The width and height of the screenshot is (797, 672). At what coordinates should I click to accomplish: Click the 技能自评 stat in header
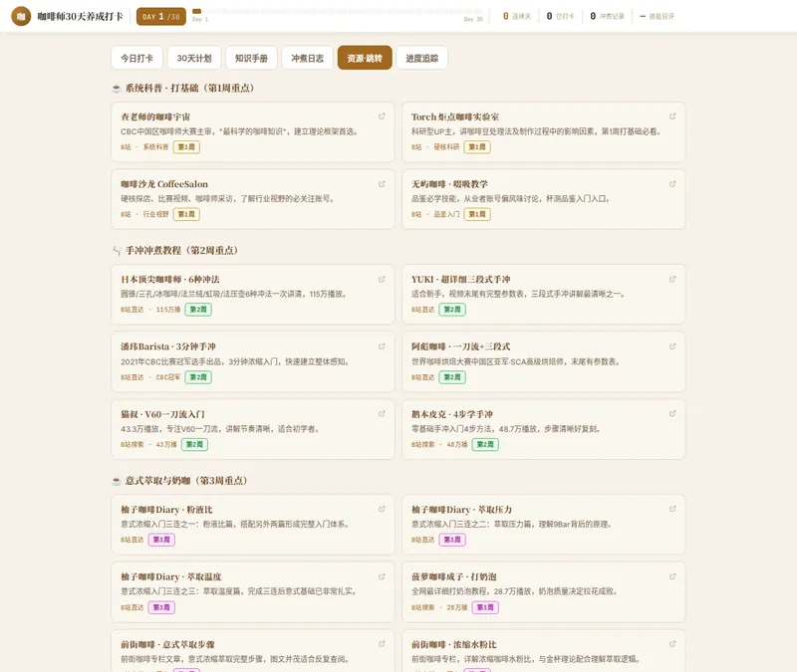[657, 16]
